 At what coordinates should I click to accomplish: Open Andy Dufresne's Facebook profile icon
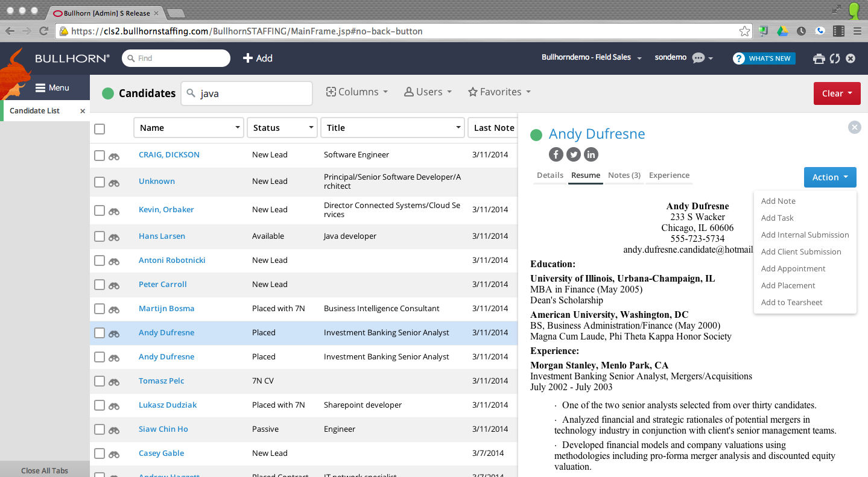coord(556,154)
